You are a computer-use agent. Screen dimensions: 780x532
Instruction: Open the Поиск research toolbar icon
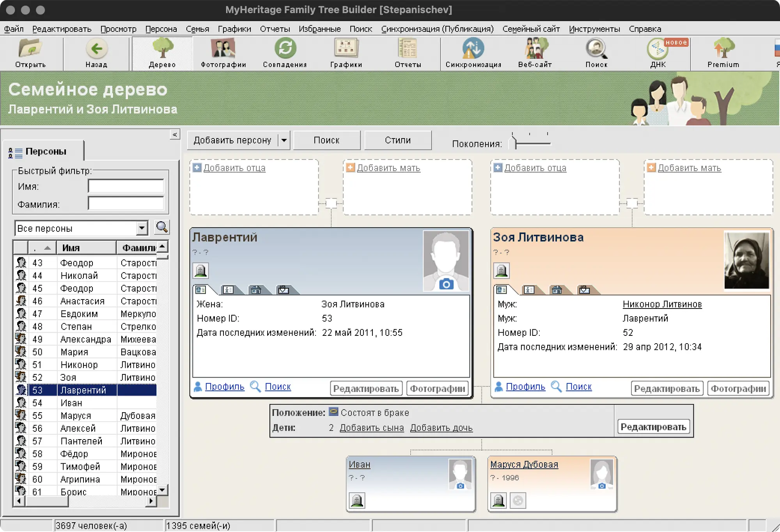[x=596, y=53]
